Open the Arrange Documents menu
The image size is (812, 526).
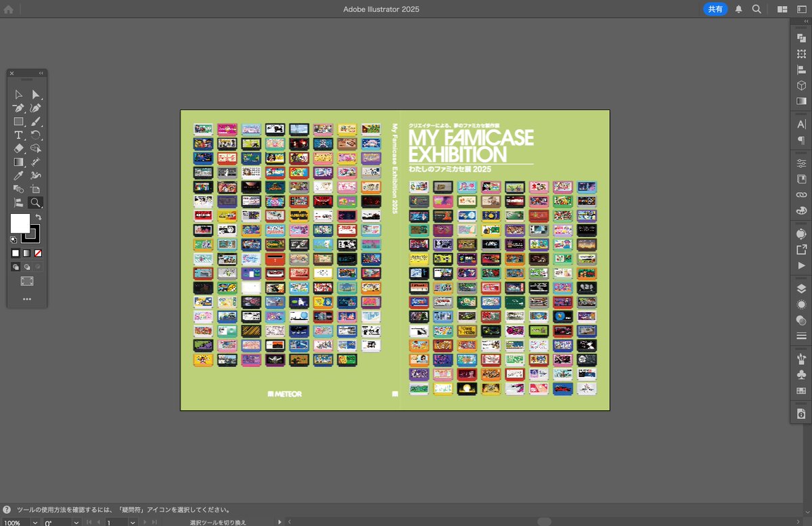pos(782,9)
